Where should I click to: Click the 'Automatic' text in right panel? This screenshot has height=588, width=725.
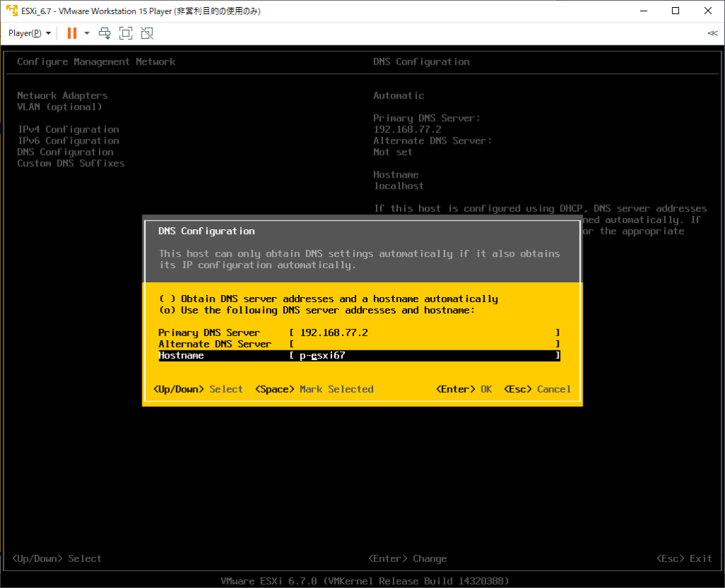tap(399, 96)
